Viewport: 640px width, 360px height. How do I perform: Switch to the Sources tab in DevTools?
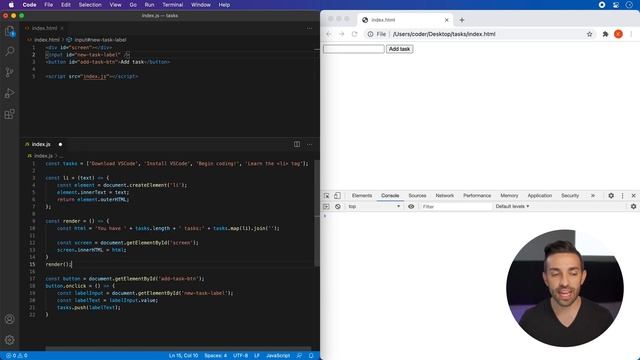click(417, 196)
